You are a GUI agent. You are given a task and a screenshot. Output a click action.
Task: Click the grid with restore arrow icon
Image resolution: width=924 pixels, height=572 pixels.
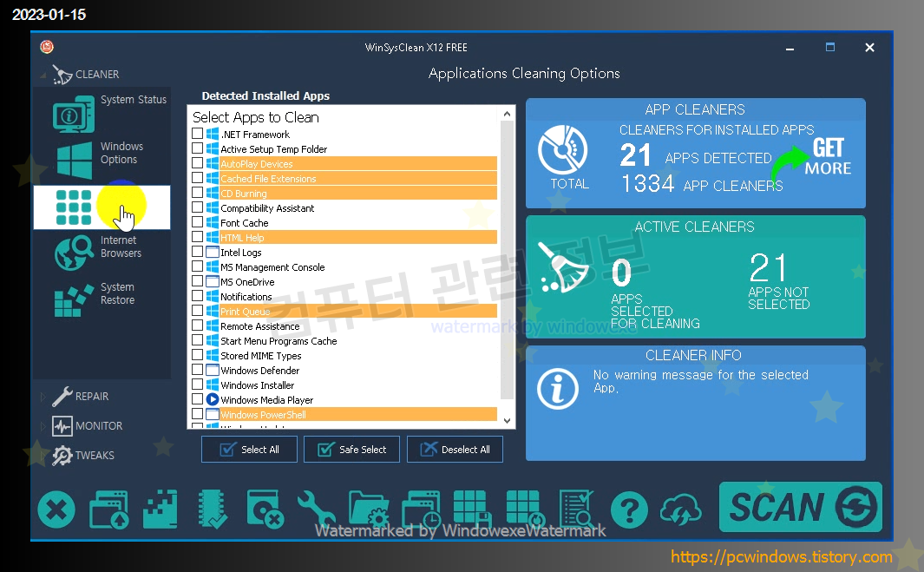(x=524, y=509)
